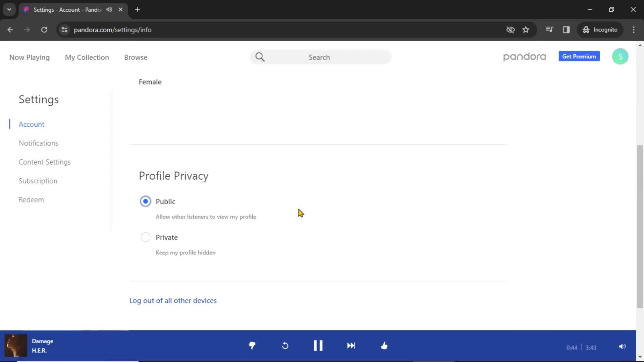Mute volume in Pandora player bar
This screenshot has width=644, height=362.
[622, 347]
